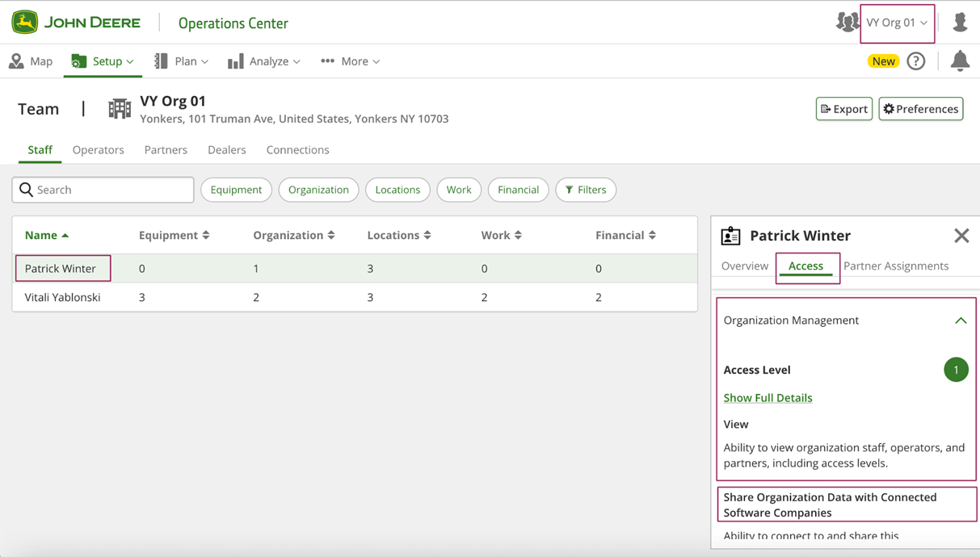The image size is (980, 557).
Task: Close the Patrick Winter details panel
Action: (x=961, y=236)
